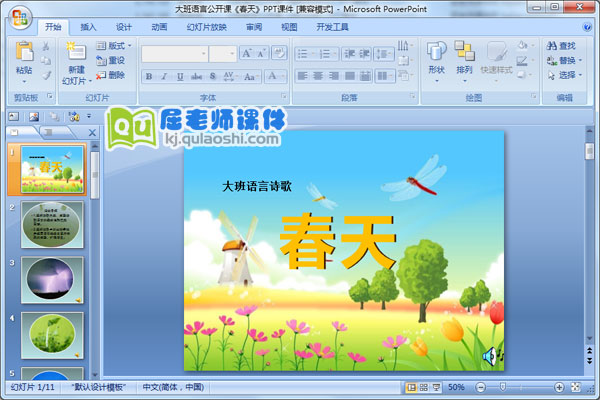Toggle Italic formatting
The image size is (600, 400).
pos(164,77)
